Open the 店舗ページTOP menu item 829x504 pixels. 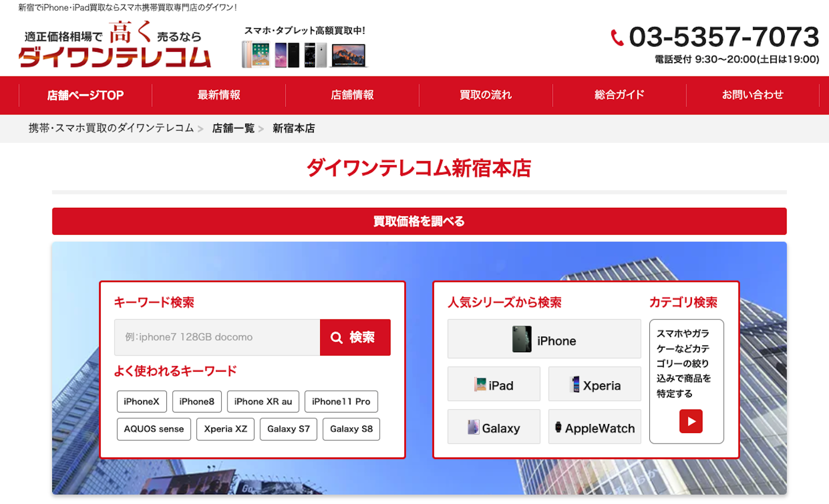point(85,95)
